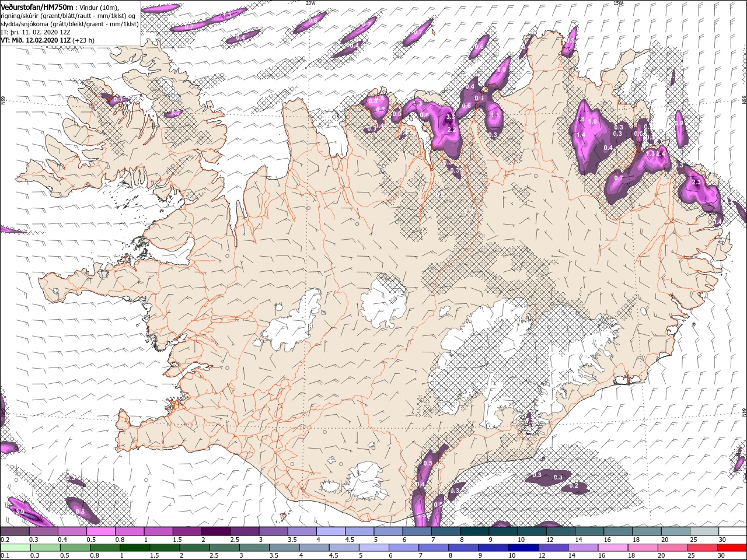Click the '1.4' snowfall value on the map
The height and width of the screenshot is (560, 747).
(581, 135)
